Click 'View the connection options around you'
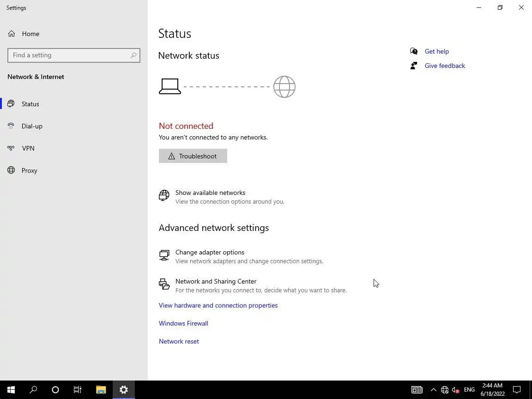Viewport: 532px width, 399px height. point(230,201)
